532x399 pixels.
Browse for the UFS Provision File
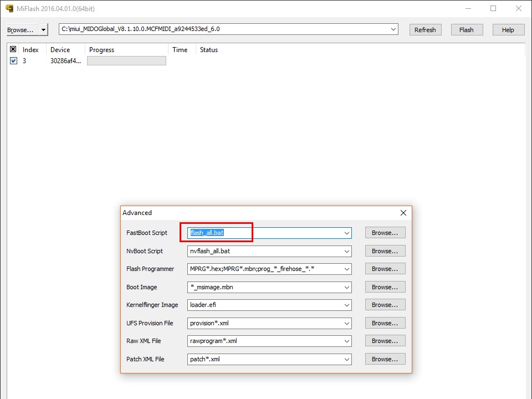(385, 323)
